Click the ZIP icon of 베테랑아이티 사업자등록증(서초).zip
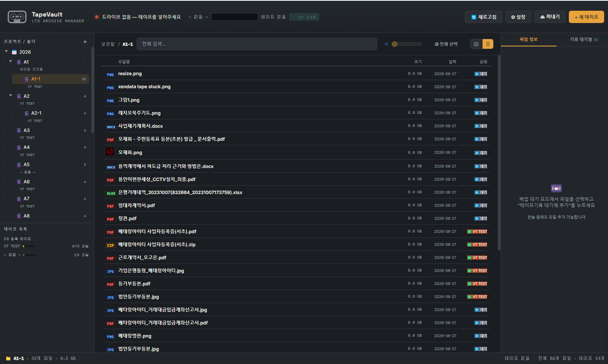608x364 pixels. (111, 245)
